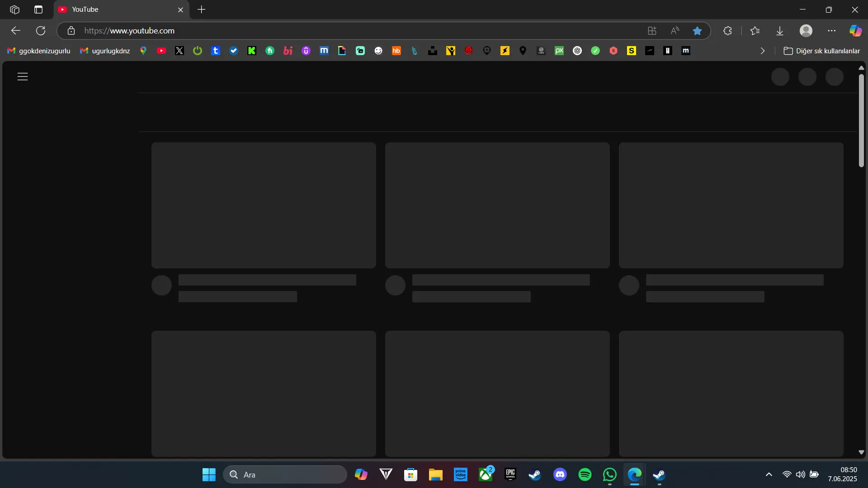Screen dimensions: 868x488
Task: Open the orange 'hb' Hepsiburada bookmark
Action: pyautogui.click(x=396, y=51)
